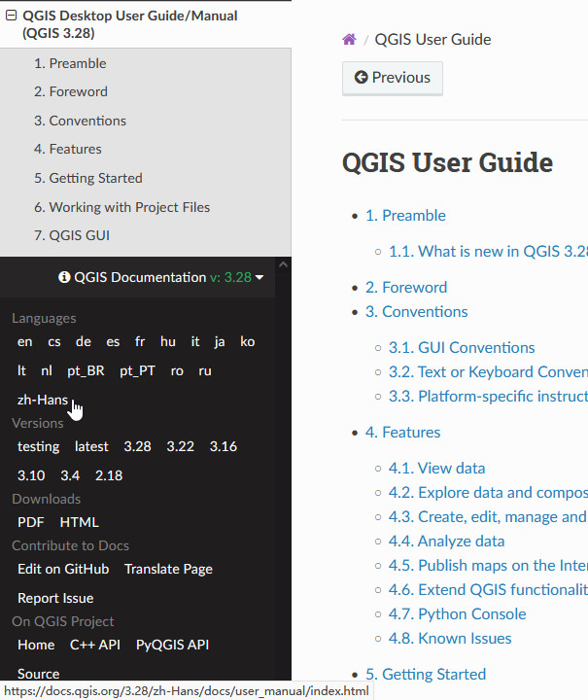Open 3.2. Text or Keyboard Conventions
Screen dimensions: 588x700
(488, 371)
